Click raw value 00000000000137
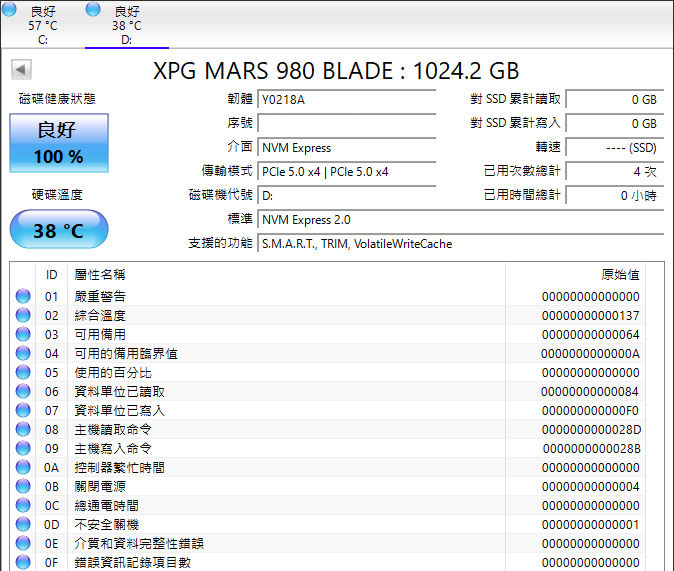Screen dimensions: 674x571 591,316
